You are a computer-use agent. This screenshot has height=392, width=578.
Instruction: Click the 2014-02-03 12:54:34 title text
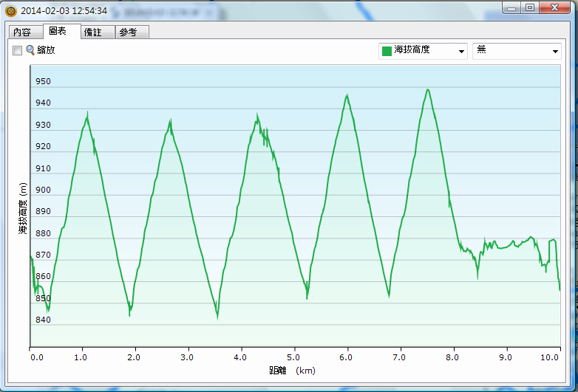64,11
